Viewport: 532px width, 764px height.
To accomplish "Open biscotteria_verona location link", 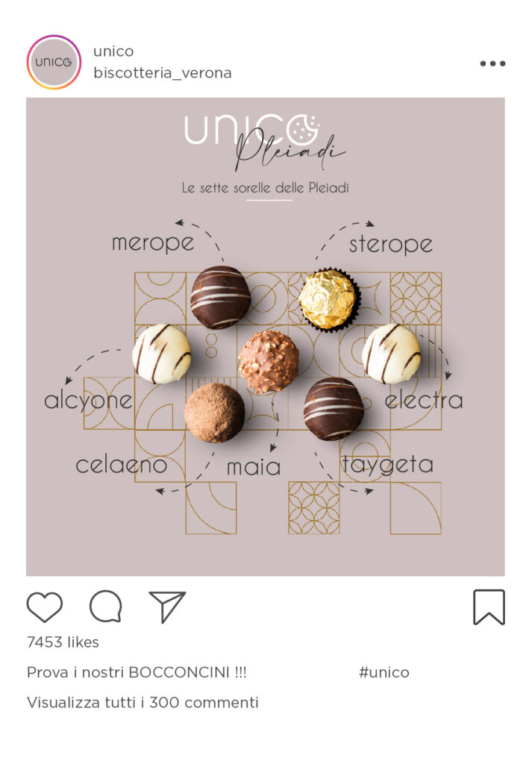I will 162,73.
